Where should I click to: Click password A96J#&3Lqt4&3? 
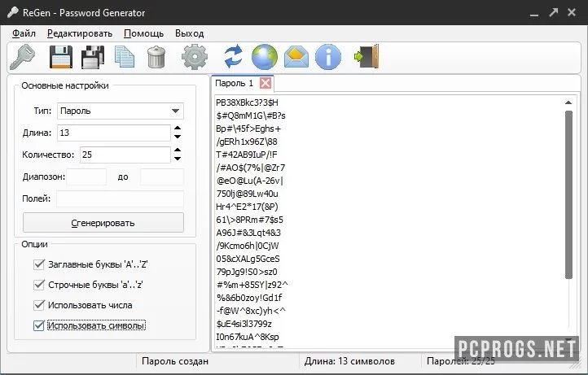248,233
